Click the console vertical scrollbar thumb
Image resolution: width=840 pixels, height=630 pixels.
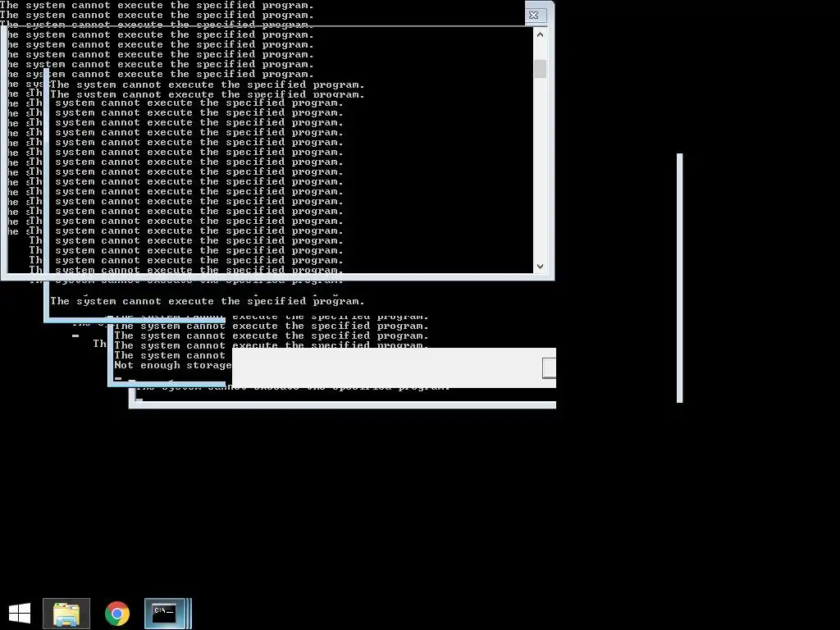coord(540,69)
